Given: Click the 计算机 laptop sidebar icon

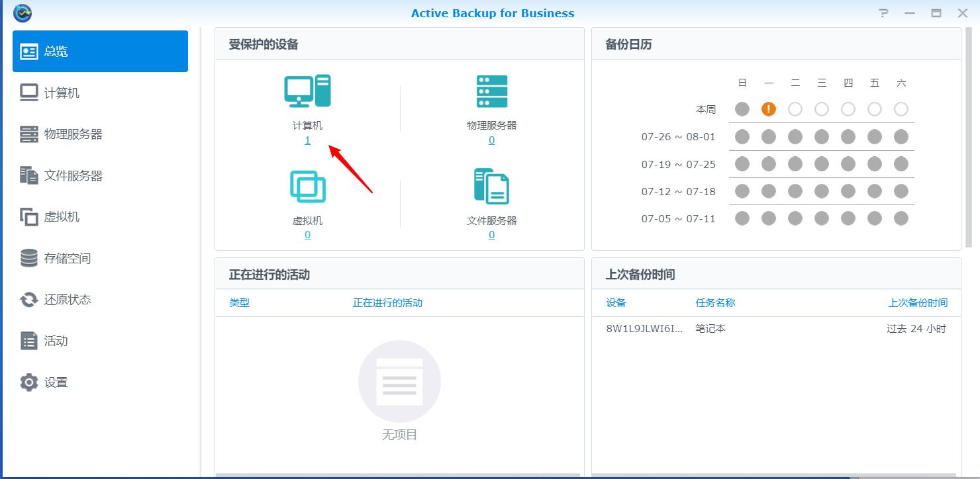Looking at the screenshot, I should coord(29,93).
